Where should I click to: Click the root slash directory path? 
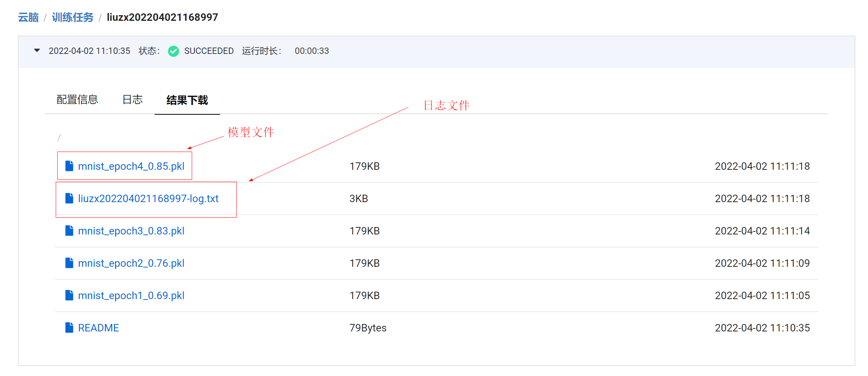click(59, 138)
